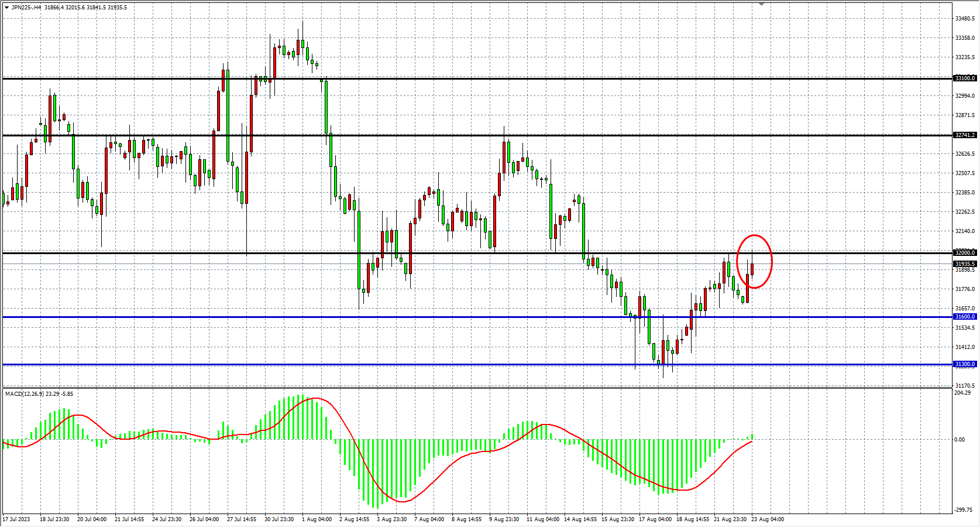Select the 32000.0 resistance level label

pos(965,253)
